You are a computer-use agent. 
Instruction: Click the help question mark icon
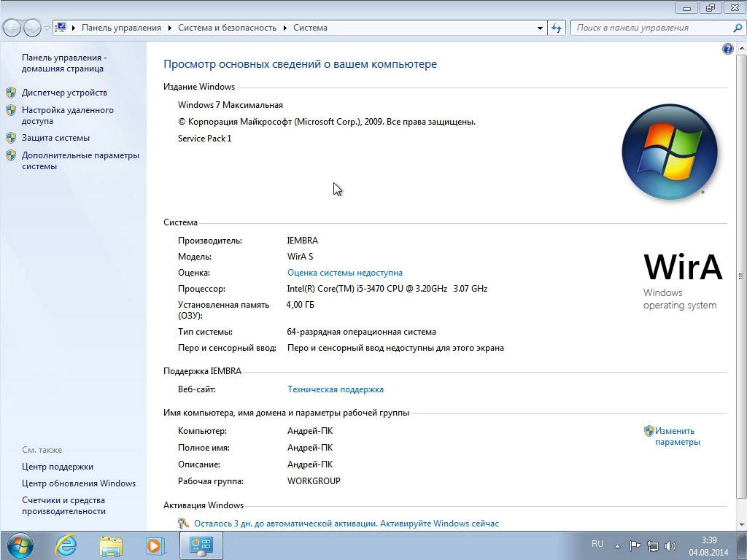click(x=727, y=49)
